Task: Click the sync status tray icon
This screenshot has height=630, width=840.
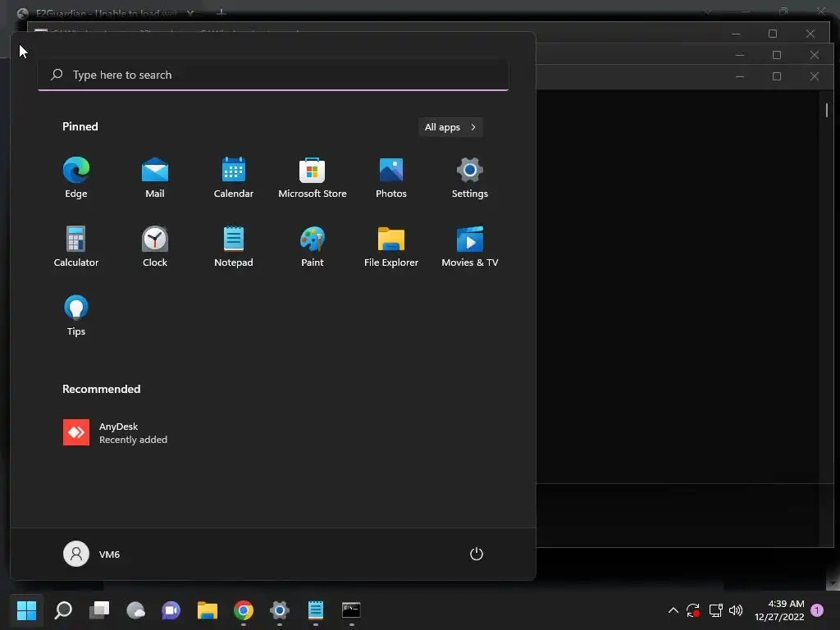Action: [692, 610]
